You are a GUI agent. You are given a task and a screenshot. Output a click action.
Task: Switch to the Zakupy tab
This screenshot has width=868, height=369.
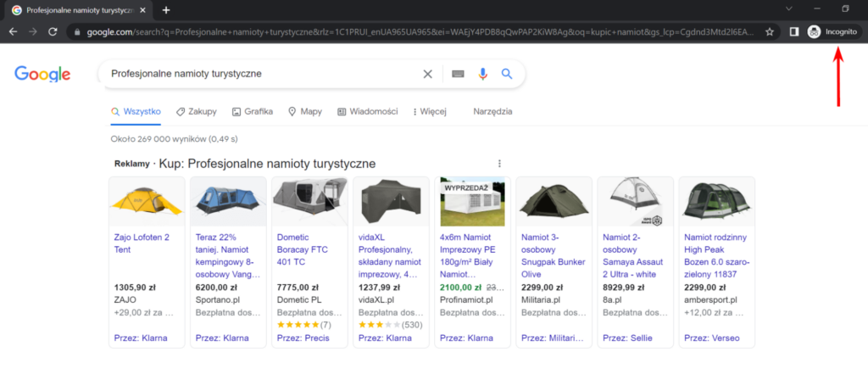(196, 111)
